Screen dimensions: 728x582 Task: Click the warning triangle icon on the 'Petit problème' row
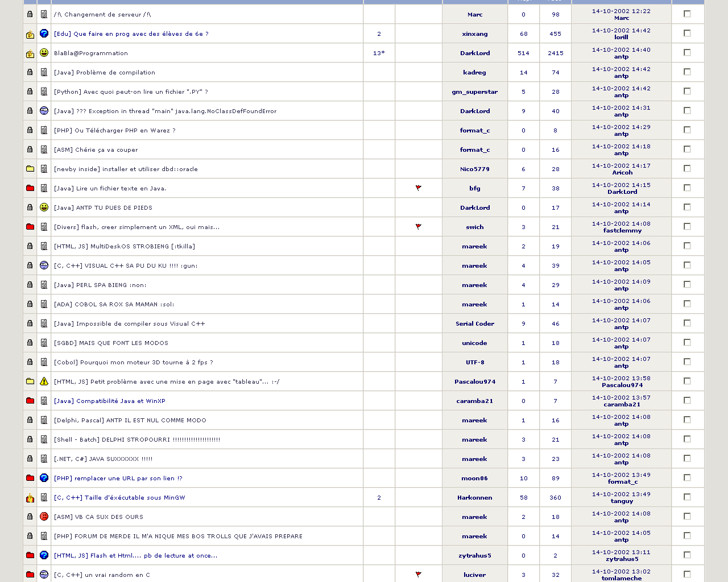click(x=44, y=381)
